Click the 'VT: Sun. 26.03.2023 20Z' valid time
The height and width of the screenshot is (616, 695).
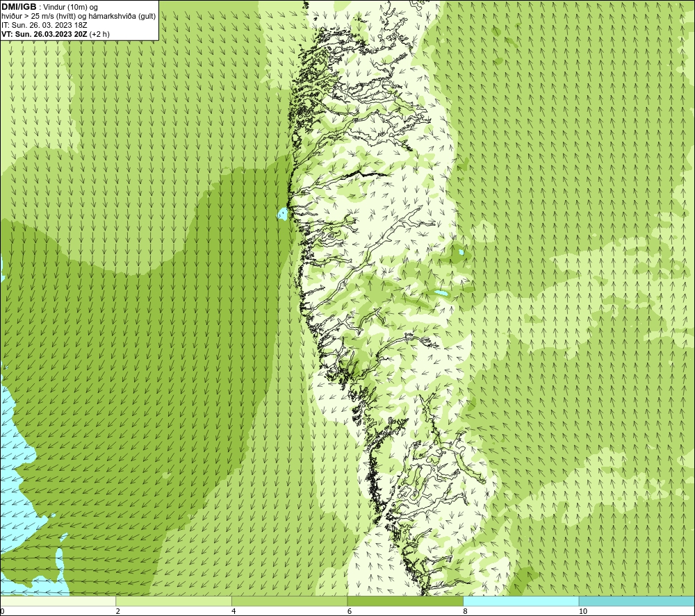[44, 34]
